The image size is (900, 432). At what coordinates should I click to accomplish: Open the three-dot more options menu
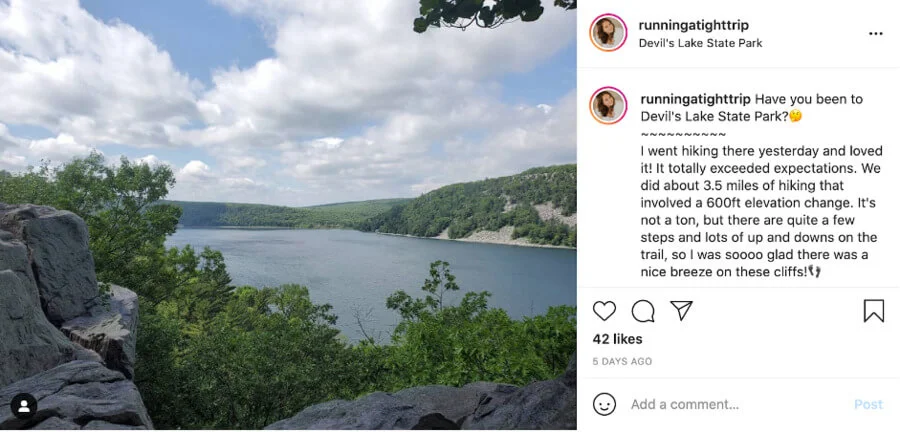tap(876, 33)
